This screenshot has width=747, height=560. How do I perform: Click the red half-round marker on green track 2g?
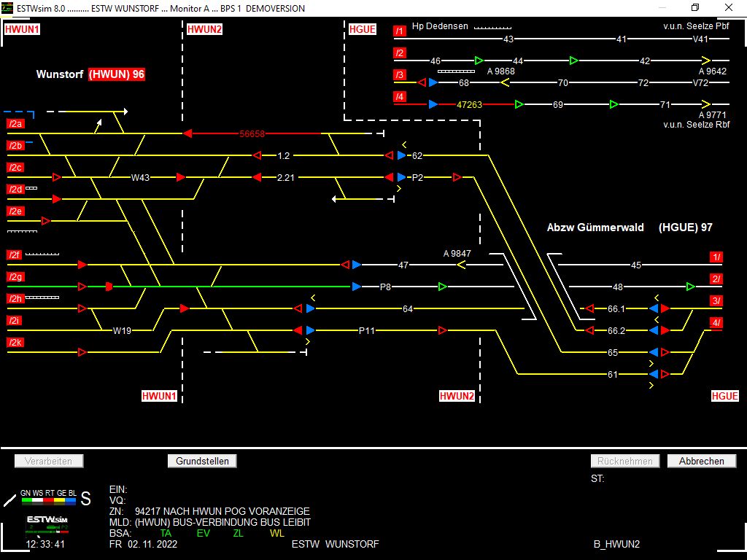pos(109,287)
